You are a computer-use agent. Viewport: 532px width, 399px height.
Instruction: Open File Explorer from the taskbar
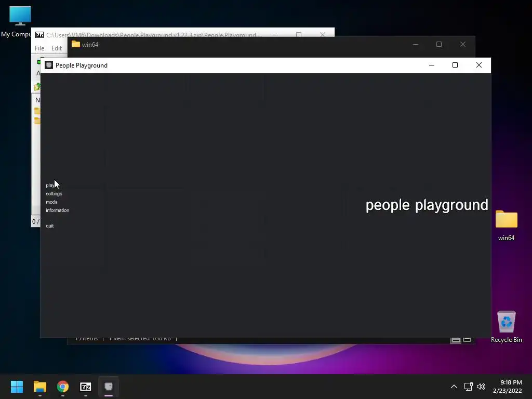click(x=40, y=387)
